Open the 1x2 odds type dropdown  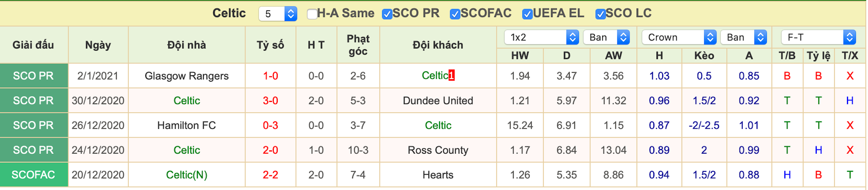(542, 37)
